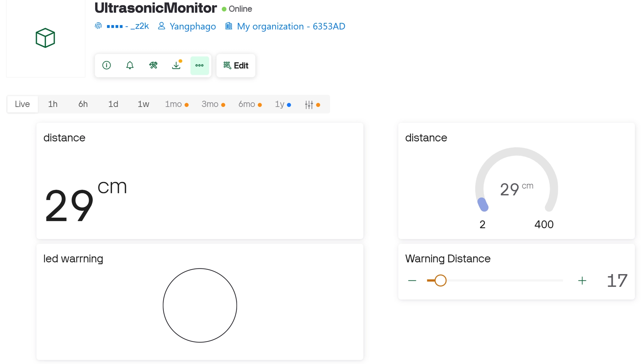Click the minus icon for Warning Distance
The image size is (644, 364).
pyautogui.click(x=412, y=280)
